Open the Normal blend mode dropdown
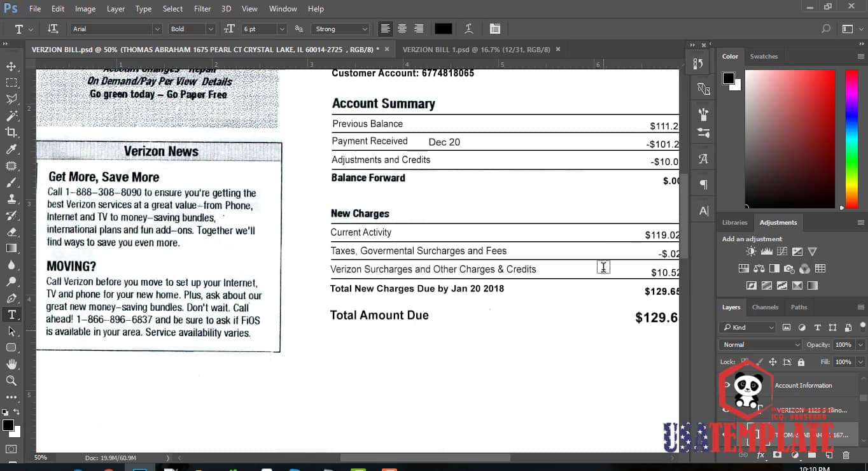Image resolution: width=868 pixels, height=471 pixels. (x=760, y=344)
